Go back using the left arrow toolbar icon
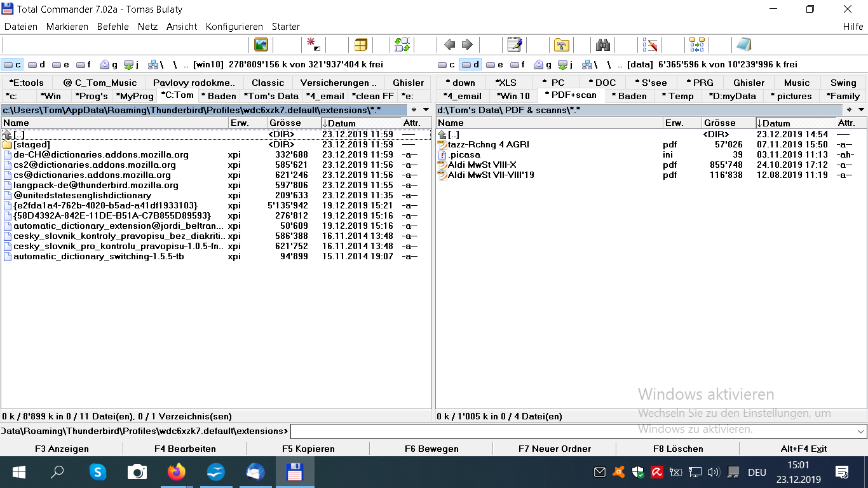 click(450, 44)
